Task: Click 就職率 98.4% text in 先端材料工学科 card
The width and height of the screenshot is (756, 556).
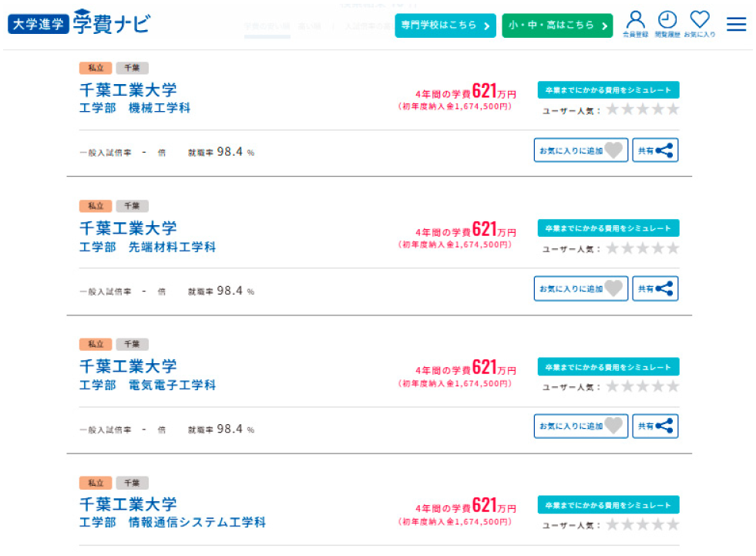Action: pos(221,291)
